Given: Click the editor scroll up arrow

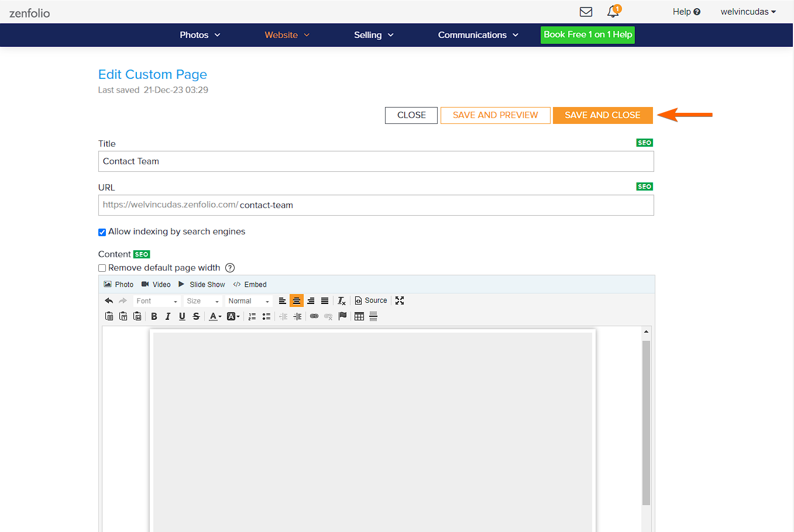Looking at the screenshot, I should click(646, 331).
